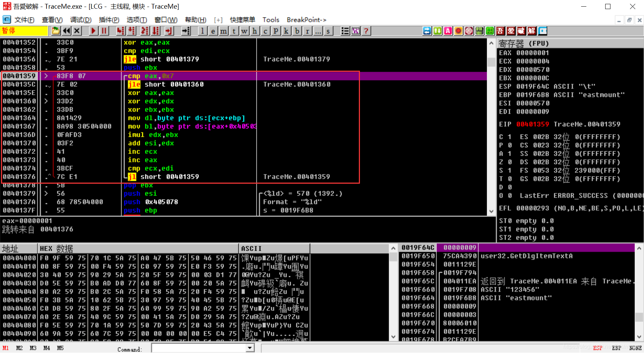This screenshot has width=644, height=353.
Task: Click the ESP stack-lock button
Action: pos(598,348)
